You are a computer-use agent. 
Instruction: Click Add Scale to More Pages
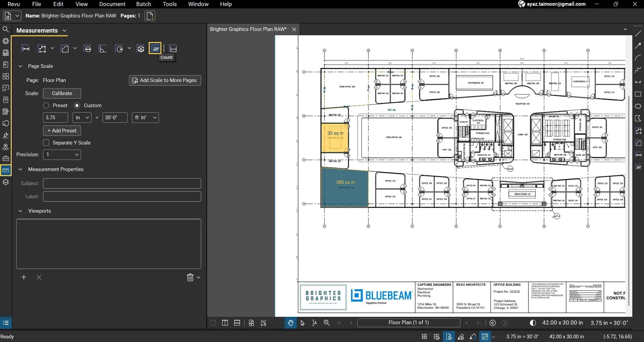164,80
